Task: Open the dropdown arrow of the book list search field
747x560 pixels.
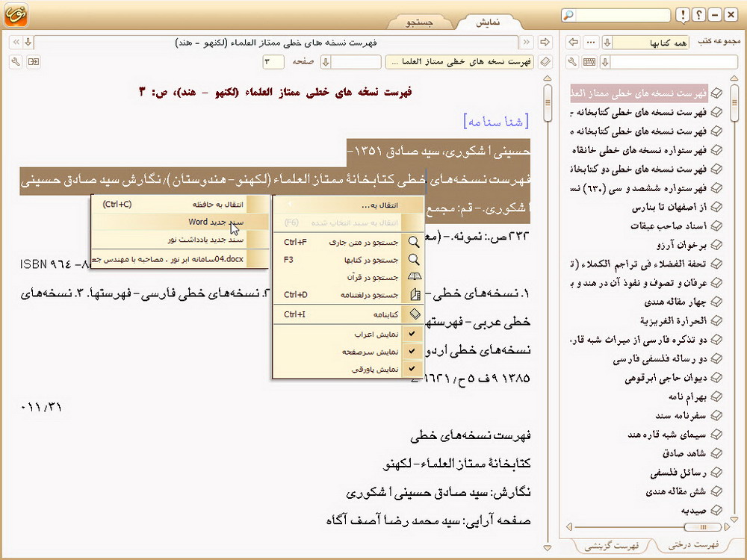Action: (605, 62)
